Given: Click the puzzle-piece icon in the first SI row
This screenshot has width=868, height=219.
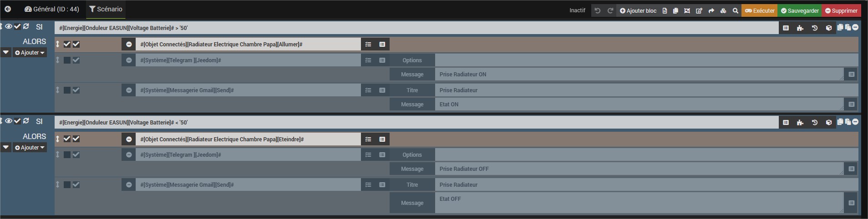Looking at the screenshot, I should coord(800,28).
